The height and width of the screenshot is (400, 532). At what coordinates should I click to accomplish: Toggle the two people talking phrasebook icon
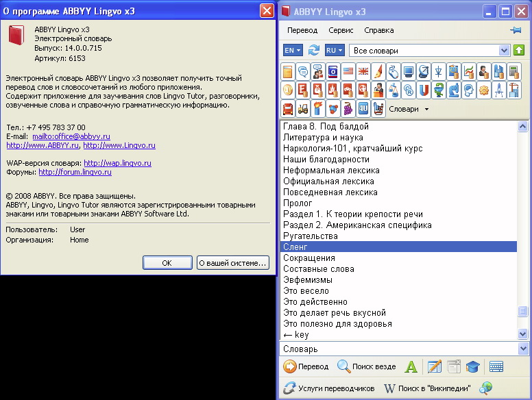[x=318, y=71]
